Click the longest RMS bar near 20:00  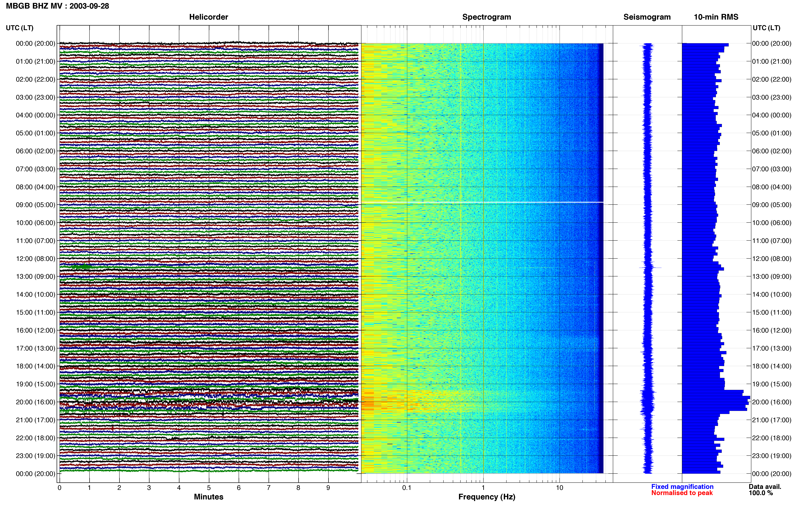716,398
